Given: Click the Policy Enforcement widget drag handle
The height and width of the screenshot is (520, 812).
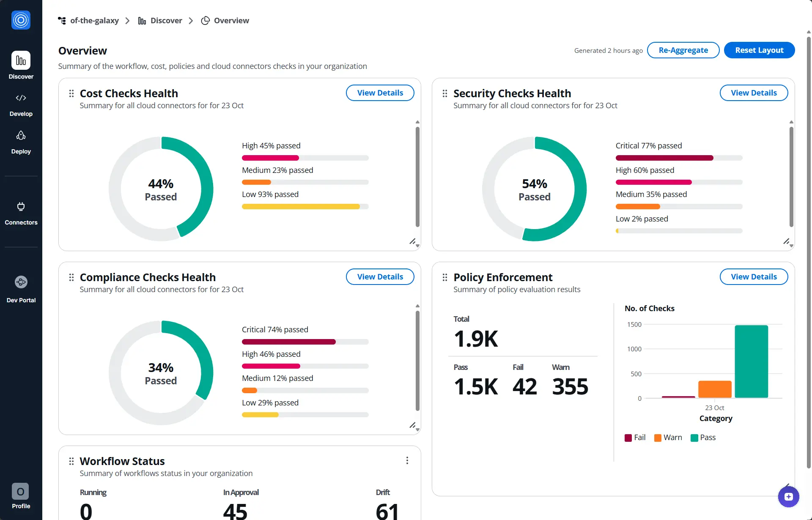Looking at the screenshot, I should click(x=445, y=277).
